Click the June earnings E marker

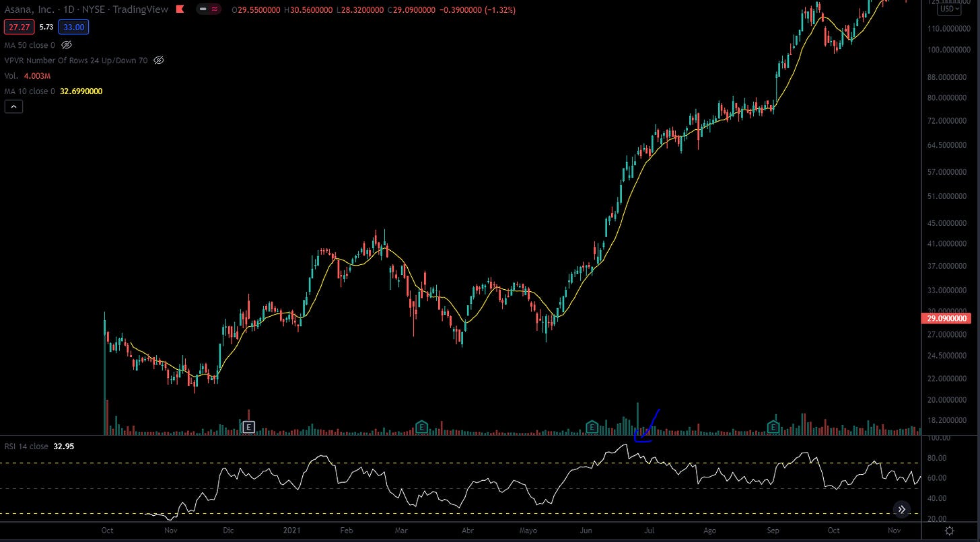click(x=592, y=426)
